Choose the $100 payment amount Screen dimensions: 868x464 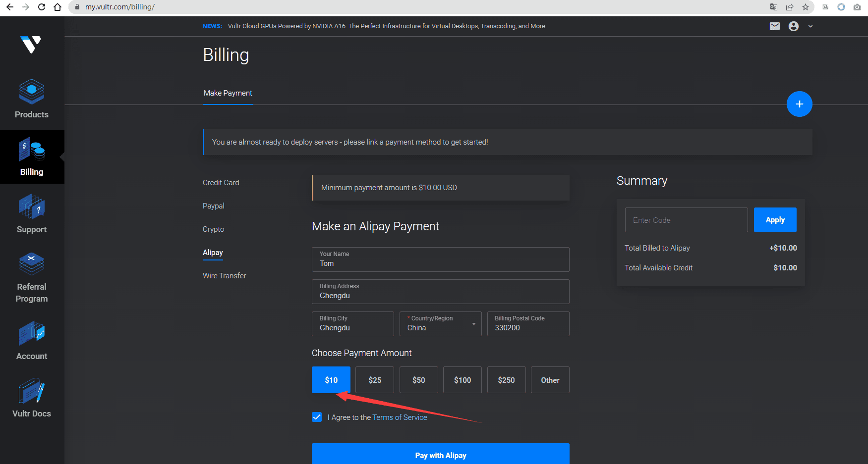(x=463, y=380)
